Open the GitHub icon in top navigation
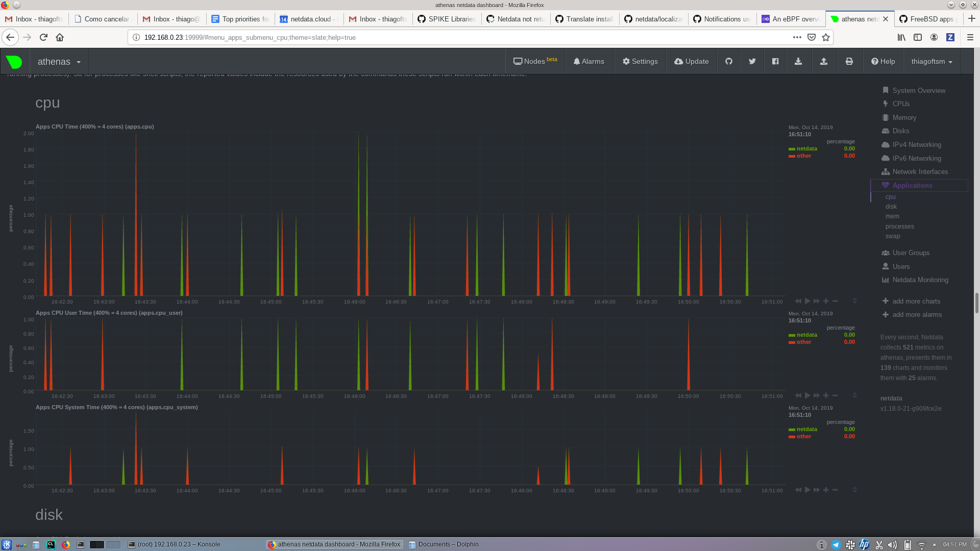 coord(729,61)
